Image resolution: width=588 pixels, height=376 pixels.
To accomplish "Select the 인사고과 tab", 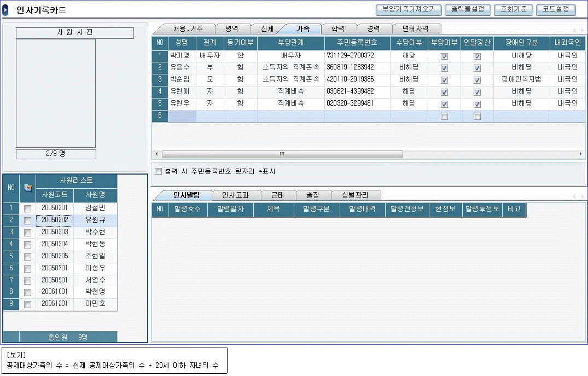I will click(x=235, y=195).
